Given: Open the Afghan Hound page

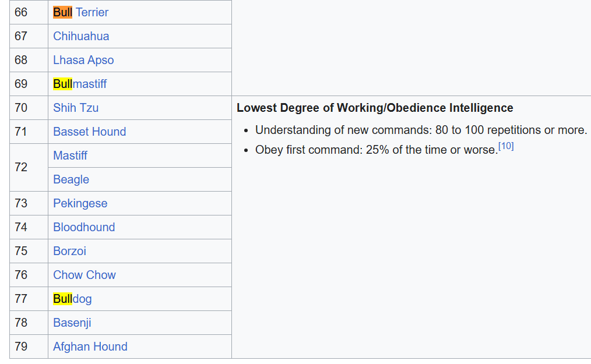Looking at the screenshot, I should coord(90,347).
